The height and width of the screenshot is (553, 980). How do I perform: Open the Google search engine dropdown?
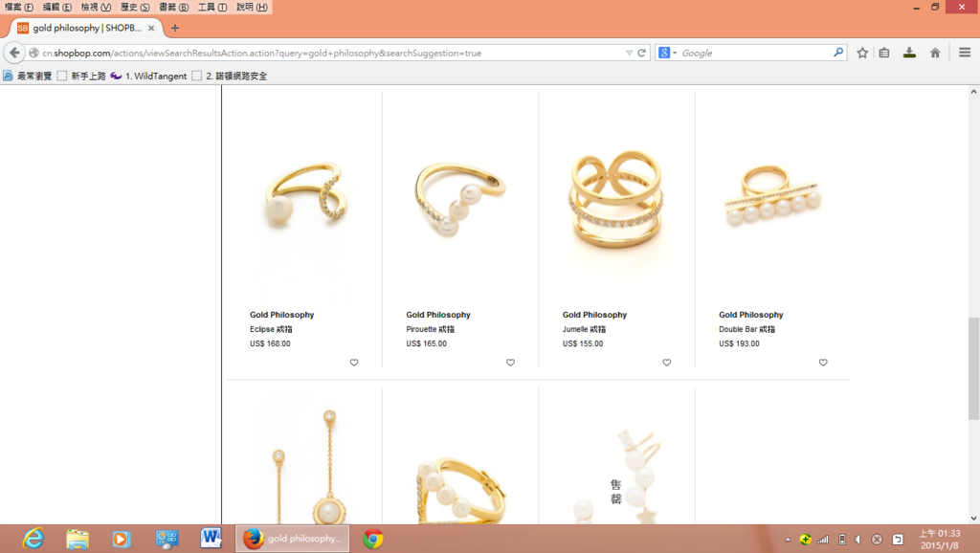click(x=667, y=54)
